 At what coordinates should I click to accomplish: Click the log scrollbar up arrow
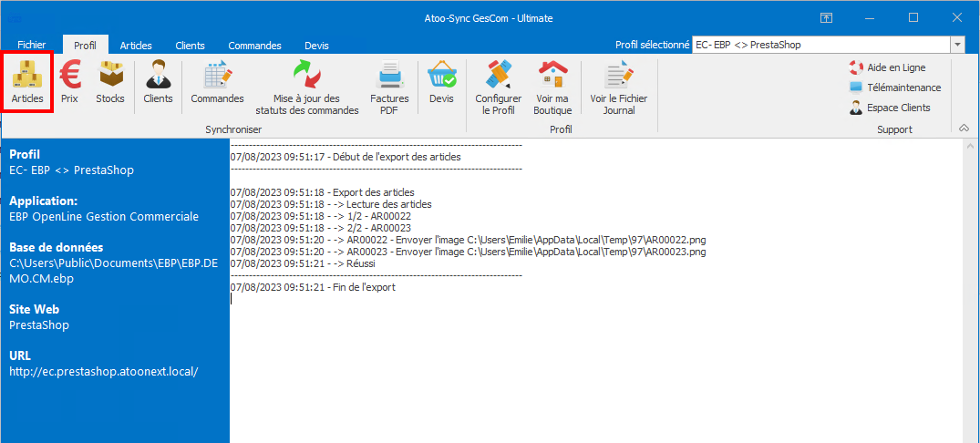tap(969, 147)
